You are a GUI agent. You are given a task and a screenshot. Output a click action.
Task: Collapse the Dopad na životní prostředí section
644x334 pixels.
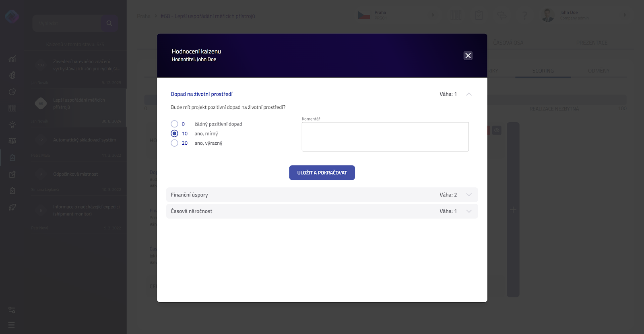469,94
